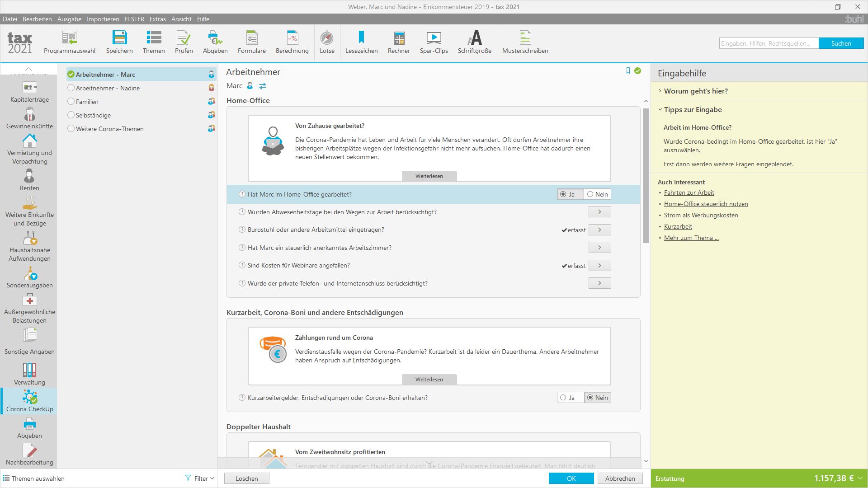Open Strom als Werbungskosten link
The height and width of the screenshot is (488, 868).
(701, 216)
